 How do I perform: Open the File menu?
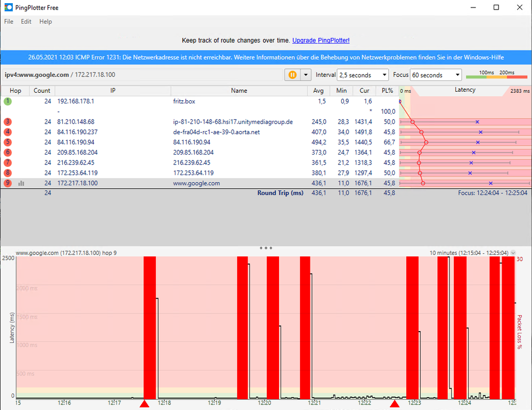[x=9, y=21]
